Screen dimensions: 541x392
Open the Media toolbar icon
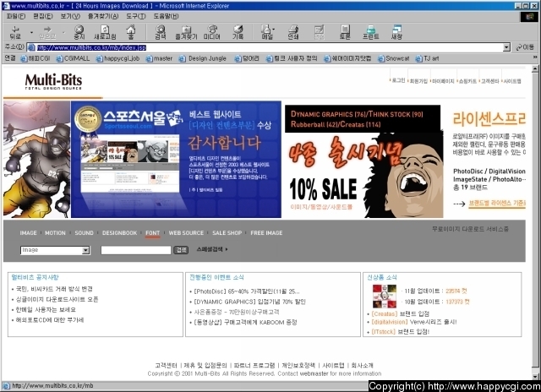[212, 32]
